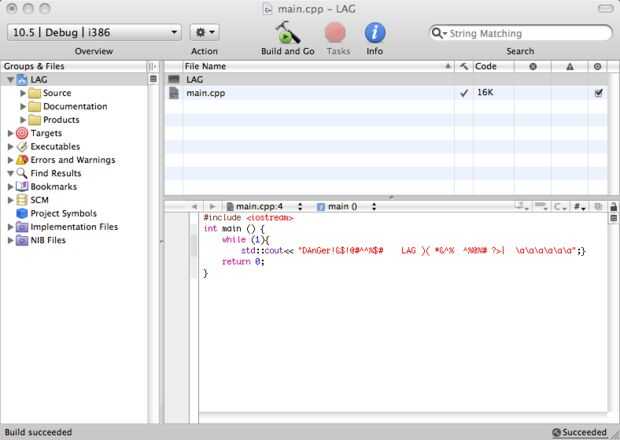Expand the Bookmarks group
This screenshot has height=440, width=620.
click(x=10, y=187)
